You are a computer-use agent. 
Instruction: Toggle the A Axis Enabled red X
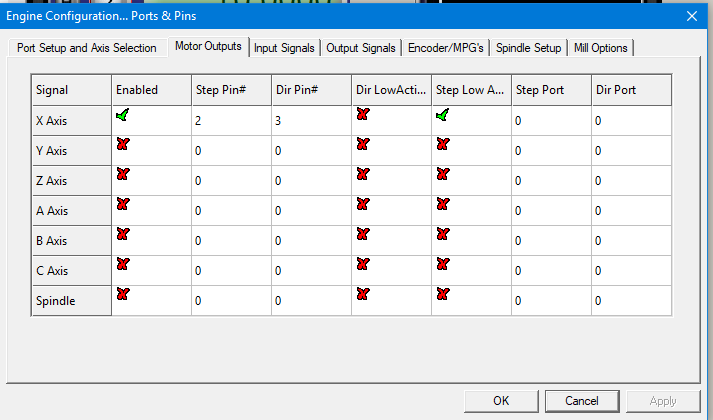click(x=123, y=205)
